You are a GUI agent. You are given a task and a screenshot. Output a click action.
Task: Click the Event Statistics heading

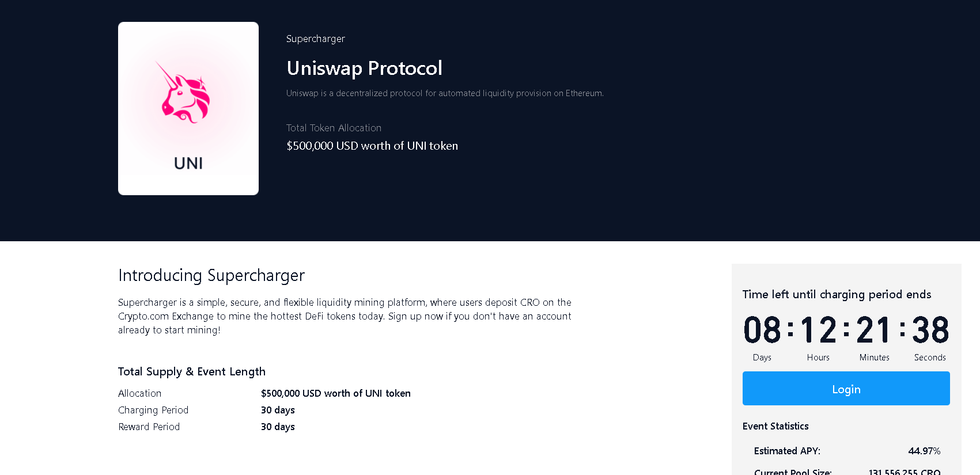(x=775, y=426)
